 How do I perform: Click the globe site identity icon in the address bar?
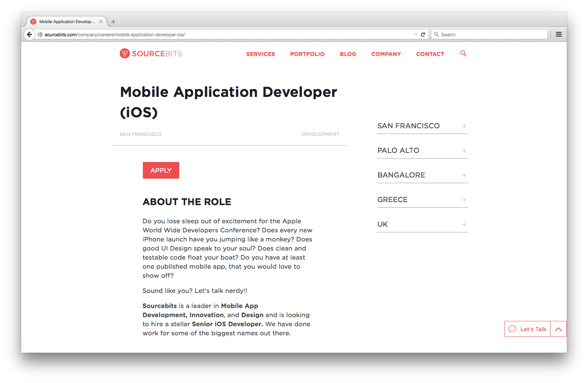tap(40, 34)
